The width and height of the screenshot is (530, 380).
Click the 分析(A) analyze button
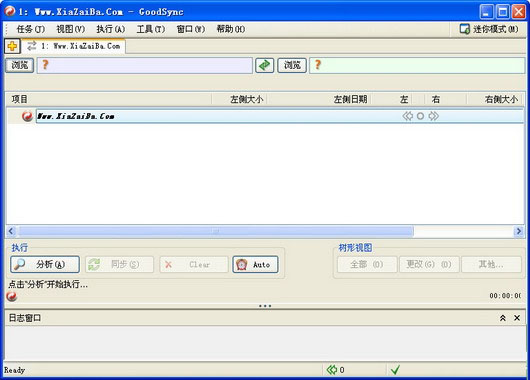tap(45, 264)
